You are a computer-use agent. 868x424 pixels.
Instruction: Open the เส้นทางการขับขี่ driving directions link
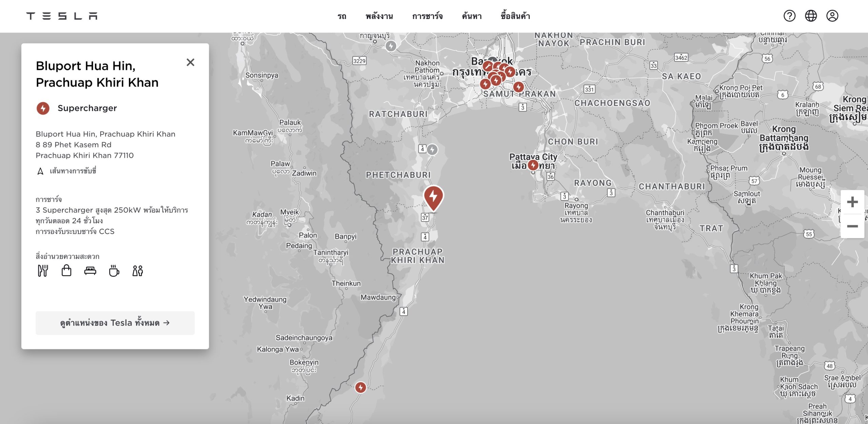pyautogui.click(x=73, y=171)
